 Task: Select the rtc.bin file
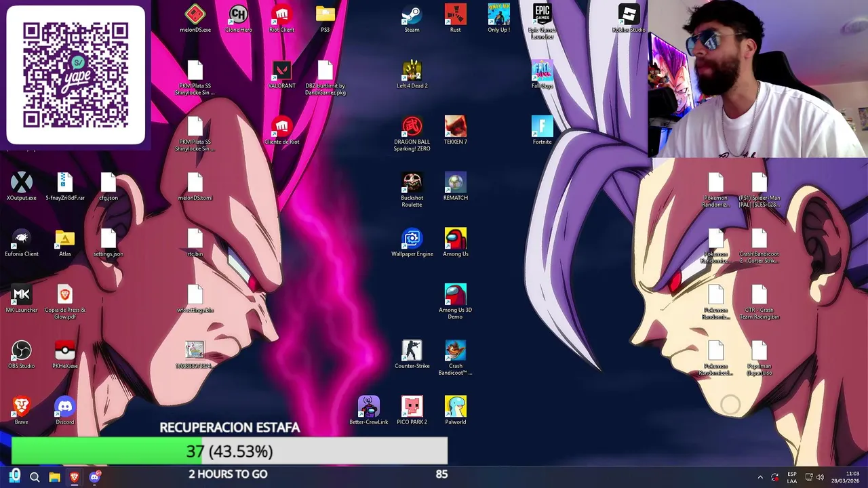pos(195,243)
